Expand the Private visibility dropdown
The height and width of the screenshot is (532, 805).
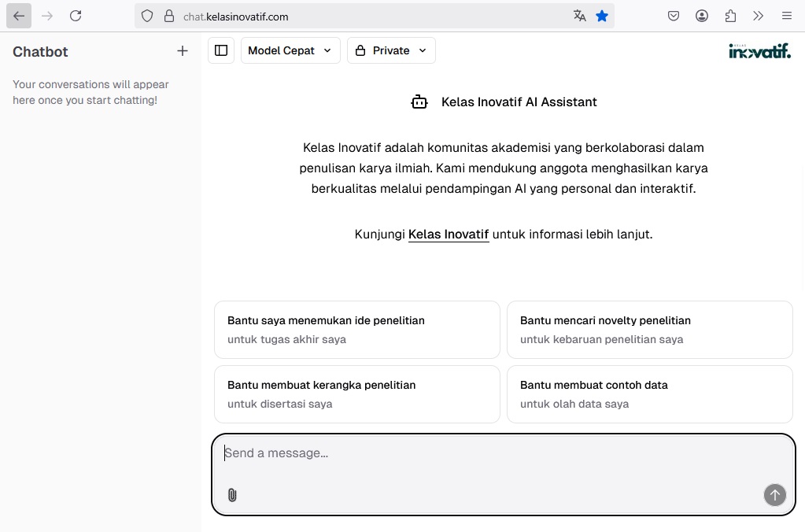coord(391,50)
